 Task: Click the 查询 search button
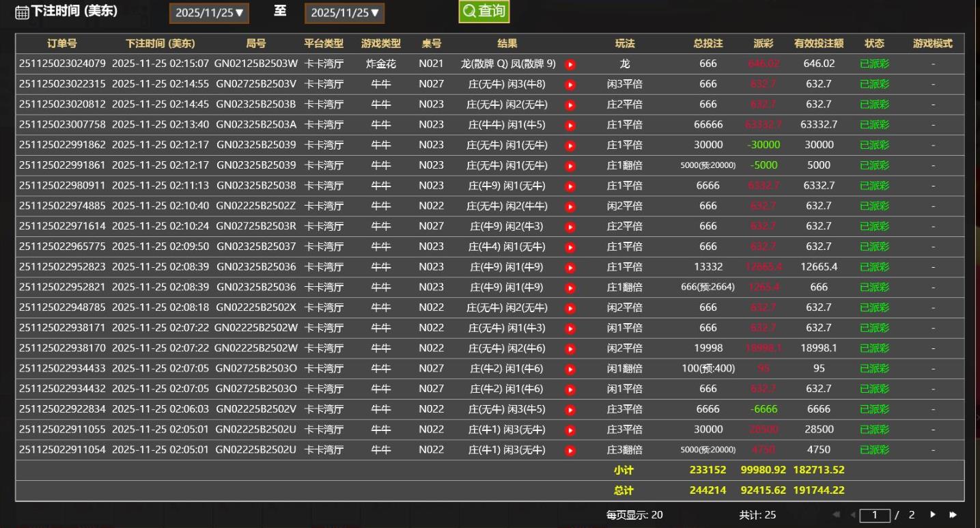tap(484, 12)
